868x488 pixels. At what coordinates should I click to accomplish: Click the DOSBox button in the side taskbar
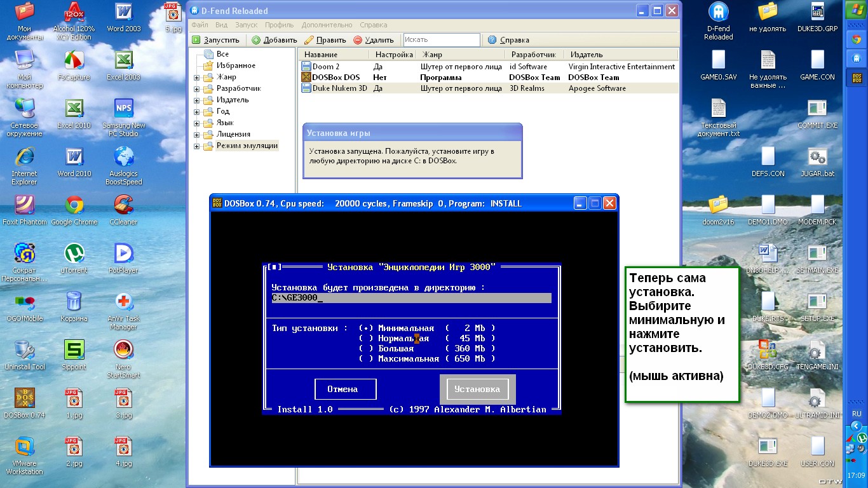pos(856,79)
